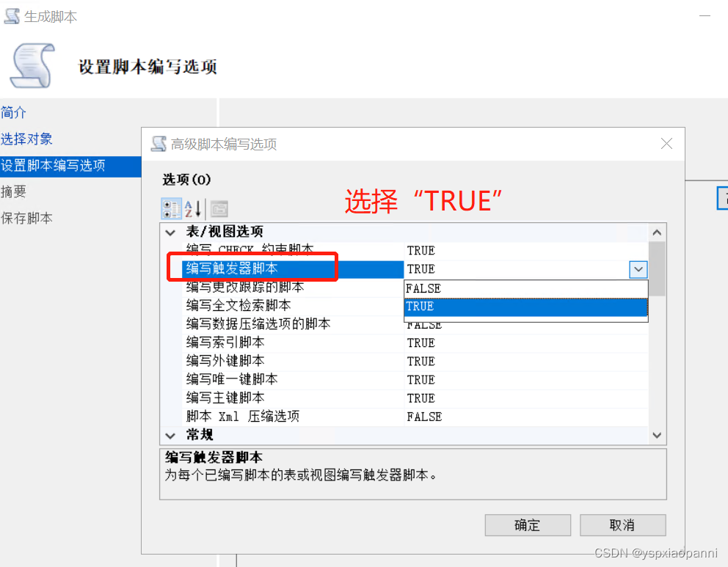728x567 pixels.
Task: Click the 生成脚本 window title bar icon
Action: (11, 15)
